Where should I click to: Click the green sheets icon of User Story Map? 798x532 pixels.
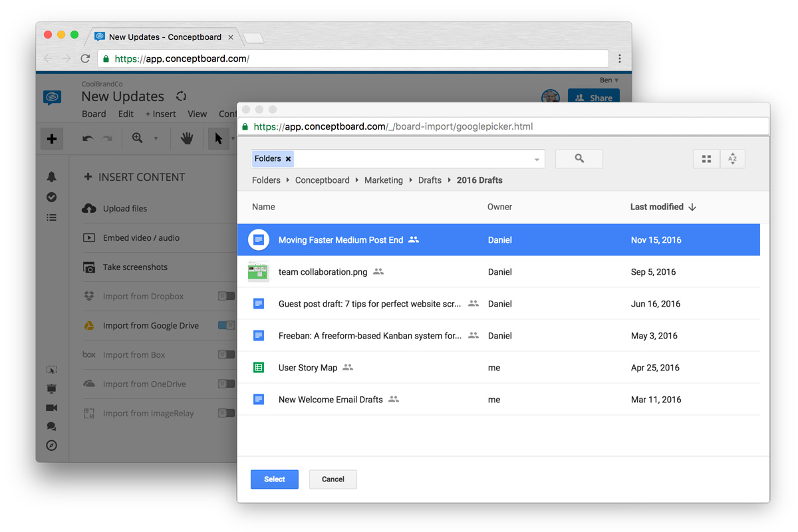point(259,368)
